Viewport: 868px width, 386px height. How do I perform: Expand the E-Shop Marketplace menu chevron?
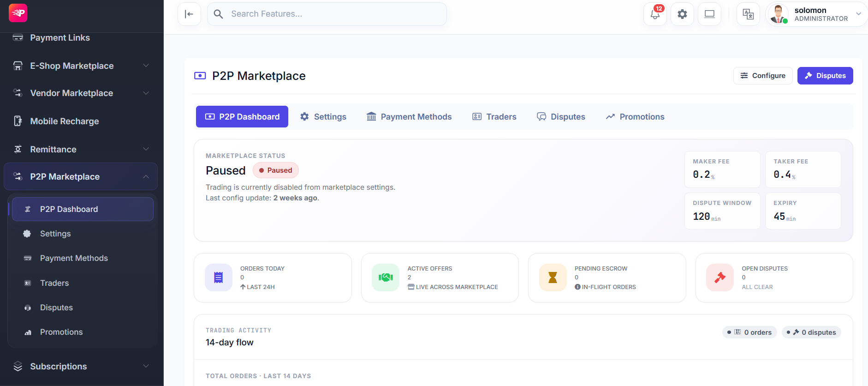(x=146, y=66)
